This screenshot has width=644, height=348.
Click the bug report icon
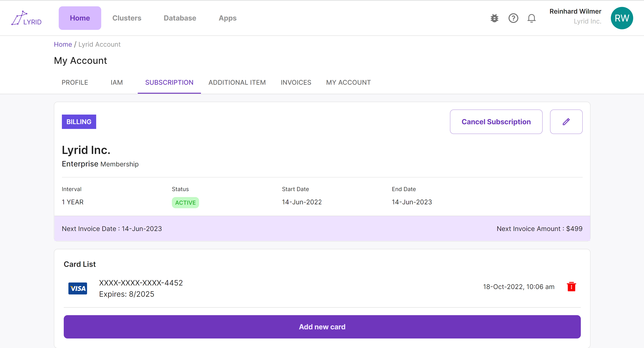[494, 18]
